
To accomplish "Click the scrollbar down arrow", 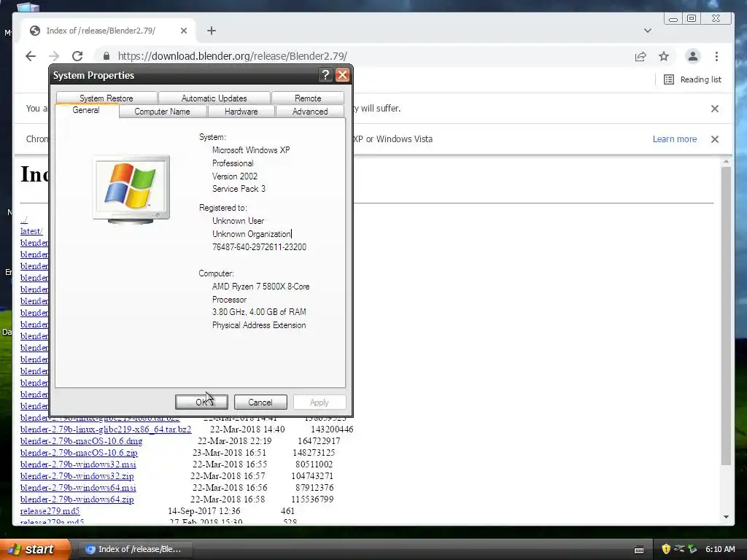I will click(726, 517).
